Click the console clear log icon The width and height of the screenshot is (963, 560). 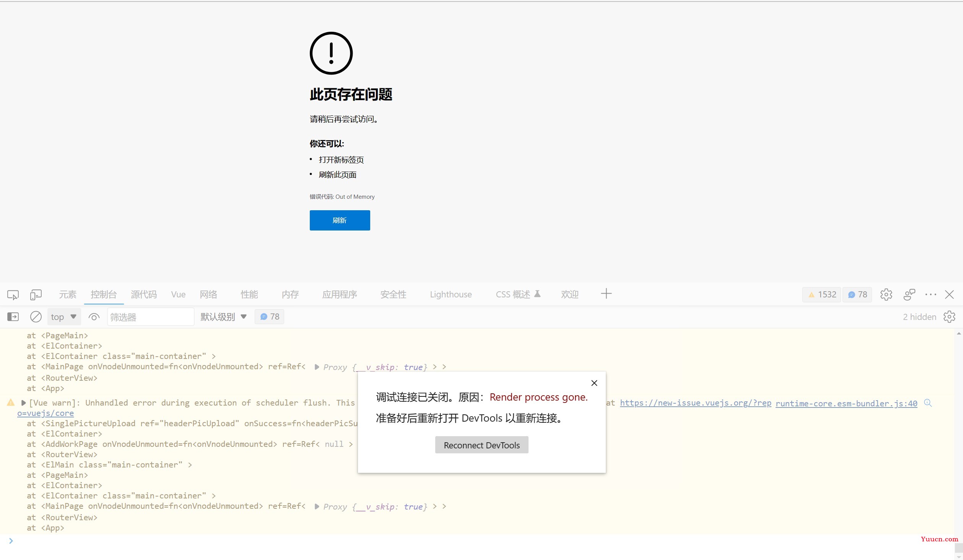(35, 317)
